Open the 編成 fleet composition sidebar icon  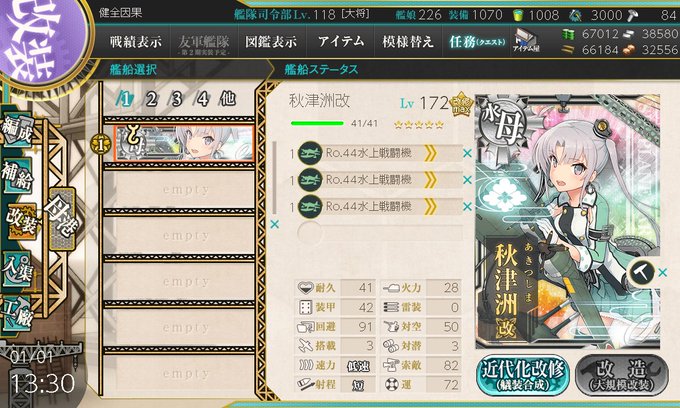(17, 131)
